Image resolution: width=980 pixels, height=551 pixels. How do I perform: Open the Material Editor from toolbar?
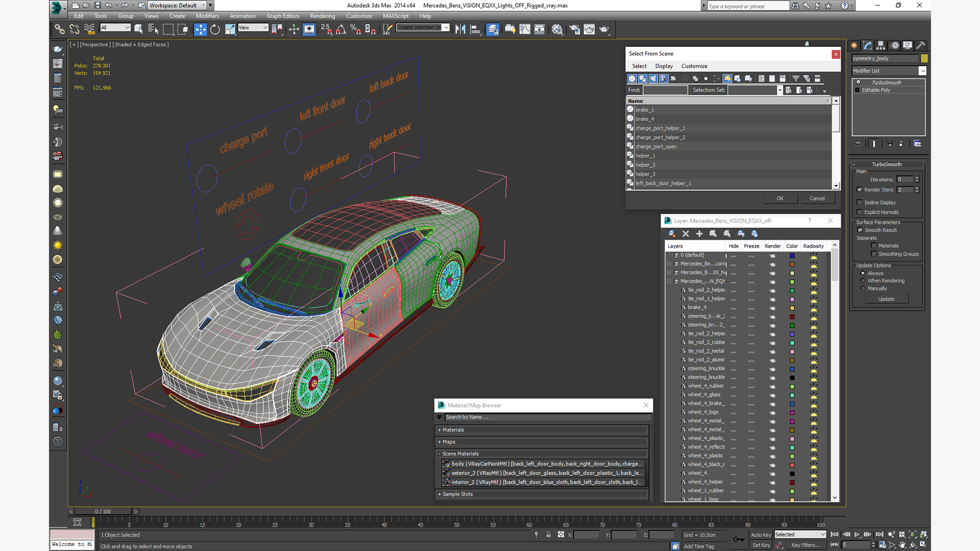click(557, 29)
